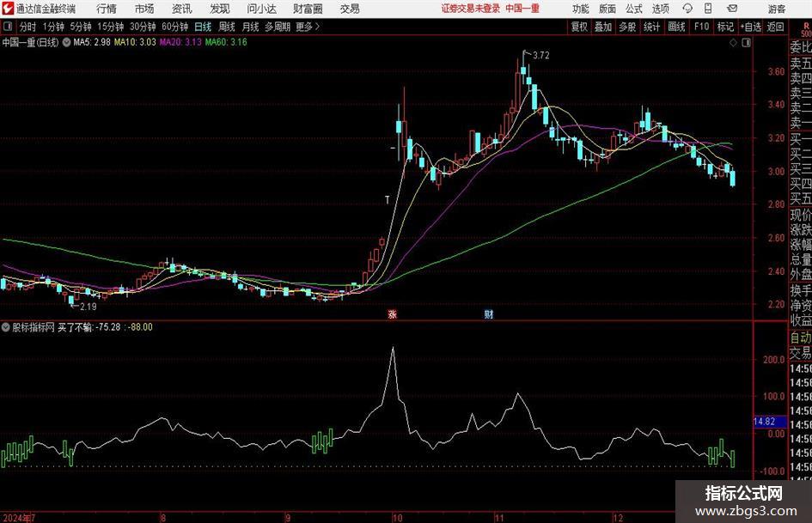Switch to 5分钟 period tab
Viewport: 812px width, 523px height.
(x=81, y=27)
